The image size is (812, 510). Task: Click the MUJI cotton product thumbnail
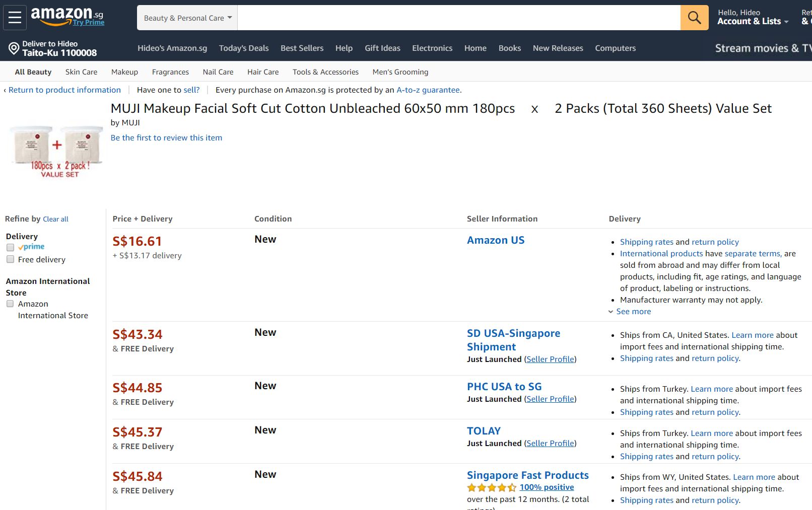57,152
